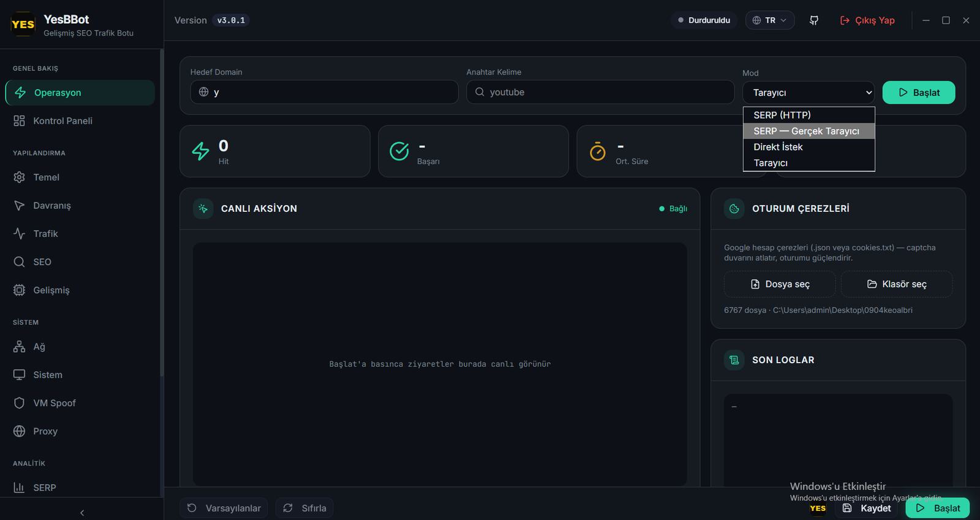
Task: Go to Kontrol Paneli in the sidebar
Action: click(80, 121)
